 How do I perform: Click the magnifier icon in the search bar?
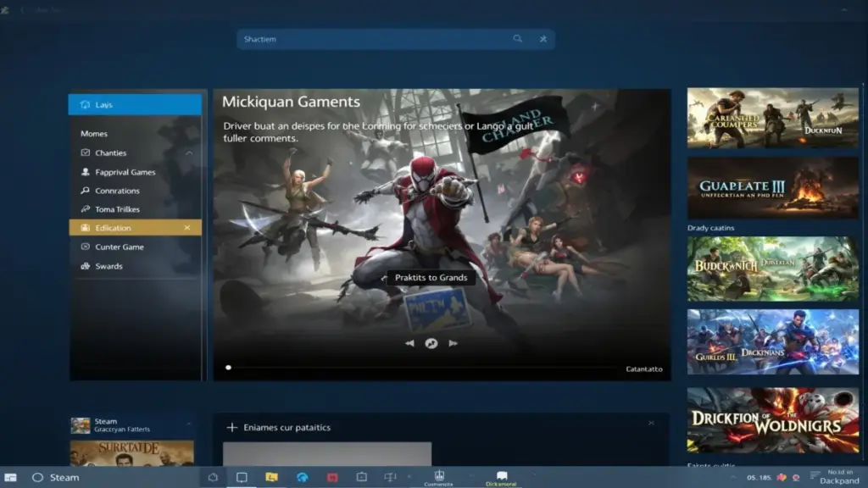coord(517,38)
